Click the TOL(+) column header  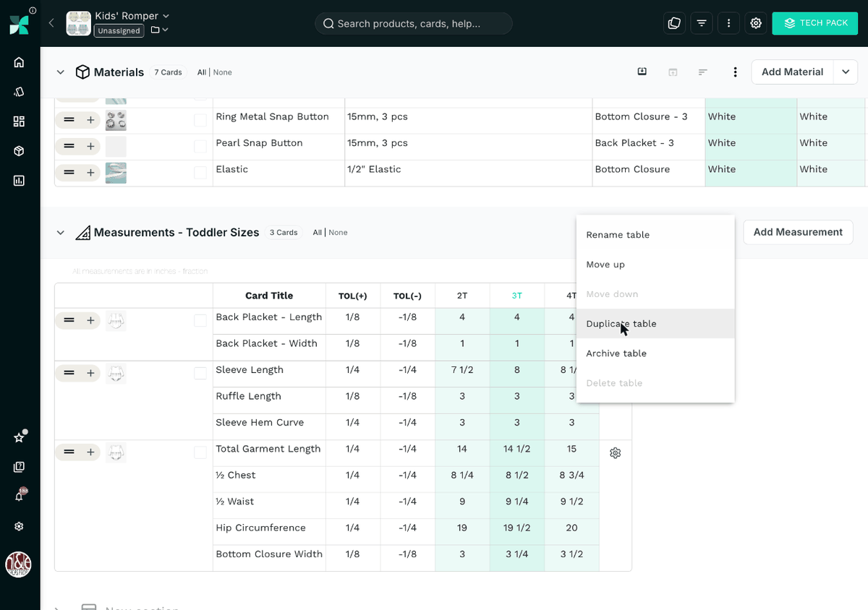353,296
